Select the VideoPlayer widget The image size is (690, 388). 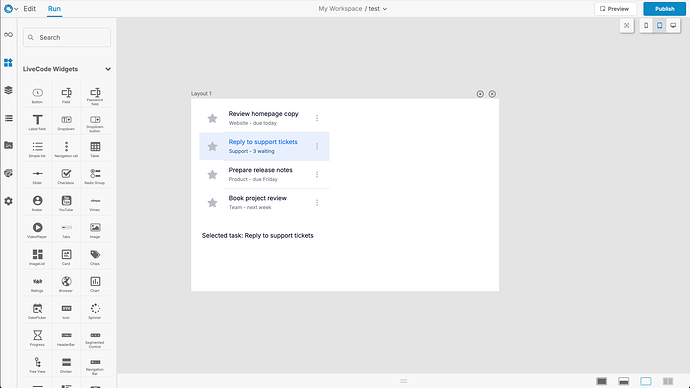pyautogui.click(x=37, y=230)
